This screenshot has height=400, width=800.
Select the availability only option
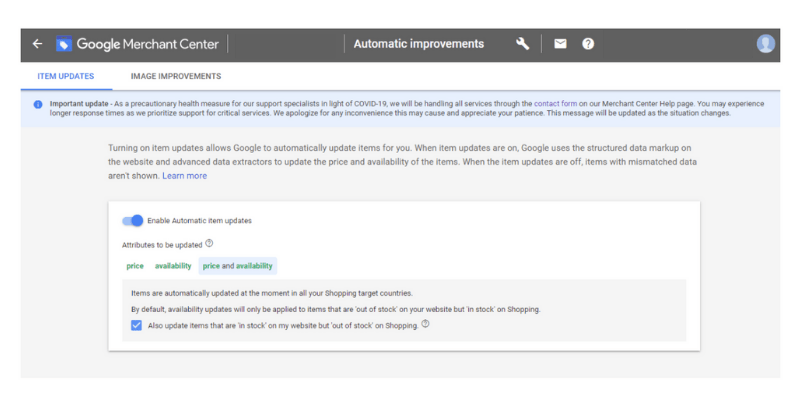point(173,266)
